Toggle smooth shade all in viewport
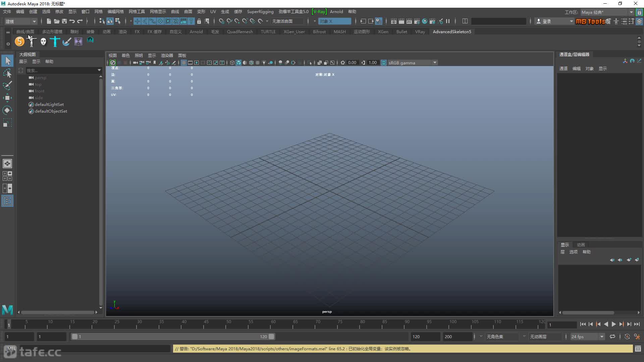The image size is (644, 362). (238, 63)
